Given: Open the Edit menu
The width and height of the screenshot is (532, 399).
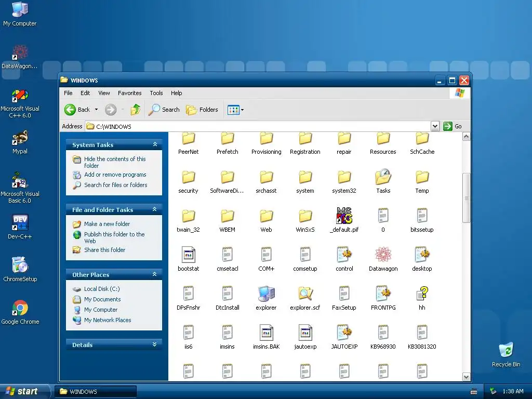Looking at the screenshot, I should (85, 93).
